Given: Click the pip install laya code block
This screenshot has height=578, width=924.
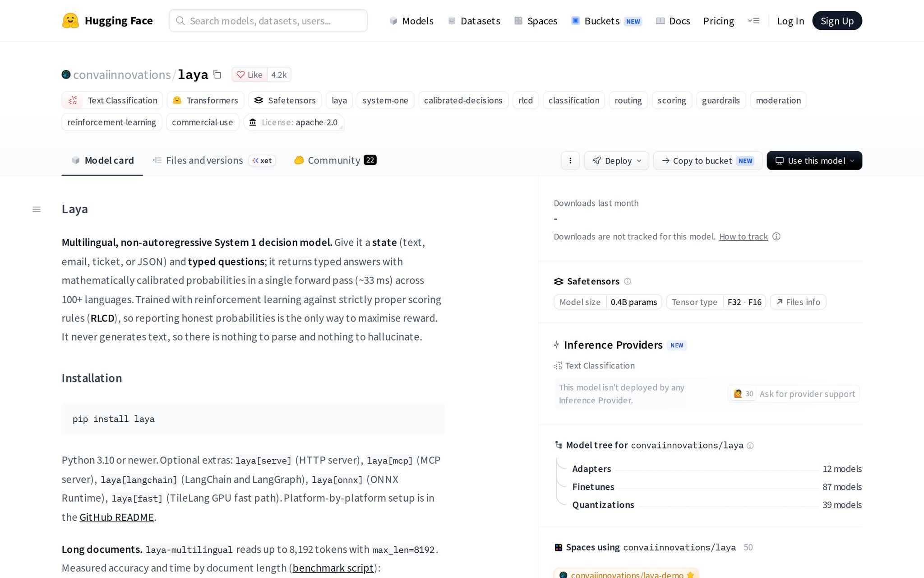Looking at the screenshot, I should pos(254,419).
